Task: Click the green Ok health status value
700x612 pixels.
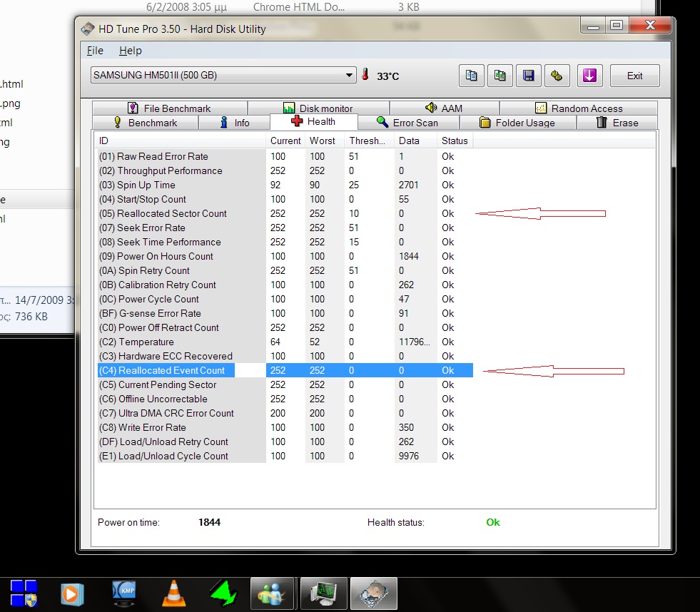Action: [493, 522]
